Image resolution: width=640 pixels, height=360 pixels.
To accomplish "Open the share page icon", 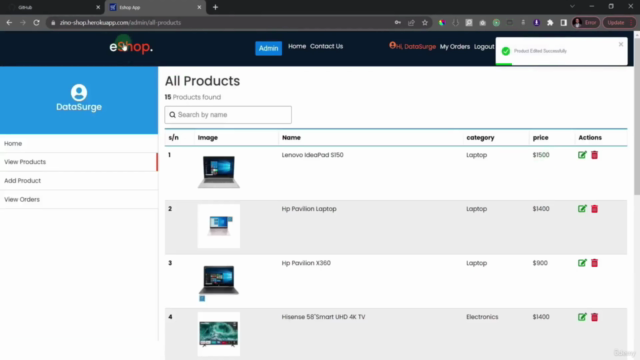I will click(x=411, y=23).
